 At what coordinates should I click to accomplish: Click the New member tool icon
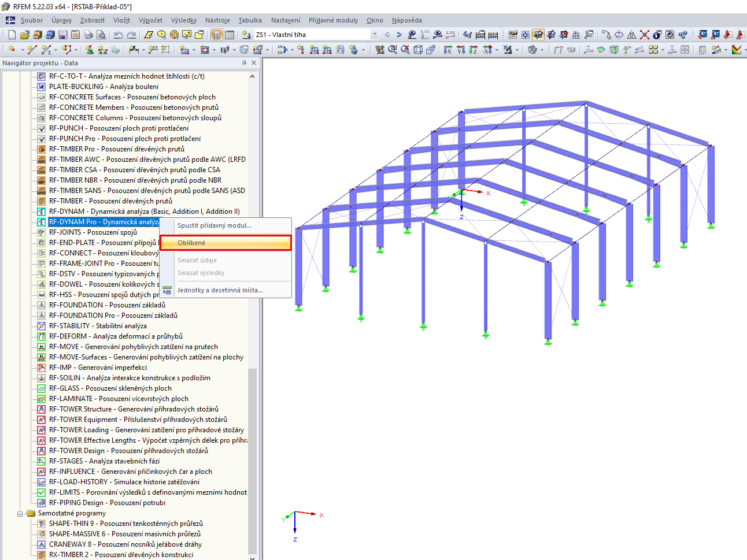pyautogui.click(x=46, y=50)
